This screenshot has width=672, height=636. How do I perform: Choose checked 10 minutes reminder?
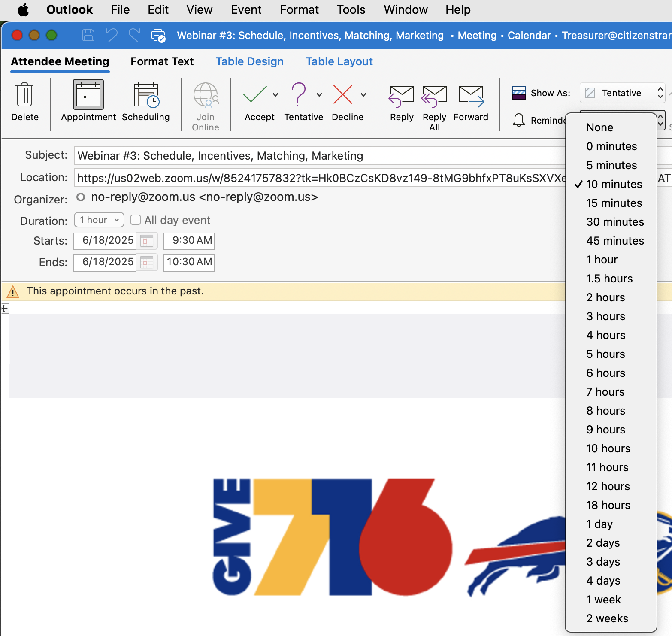[x=611, y=184]
